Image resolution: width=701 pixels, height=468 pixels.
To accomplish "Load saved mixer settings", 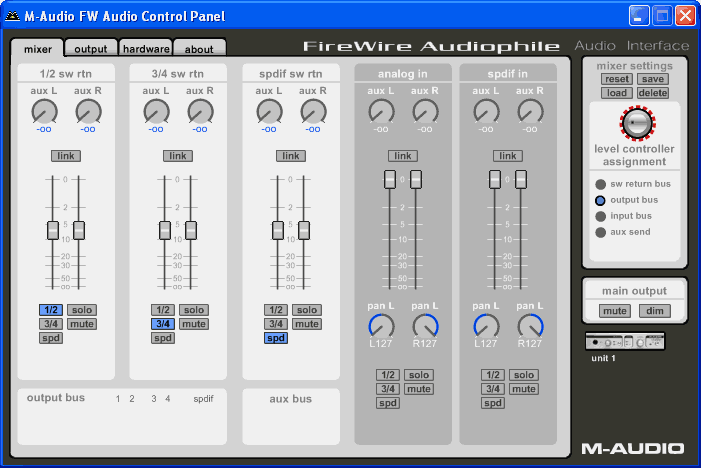I will [x=617, y=93].
